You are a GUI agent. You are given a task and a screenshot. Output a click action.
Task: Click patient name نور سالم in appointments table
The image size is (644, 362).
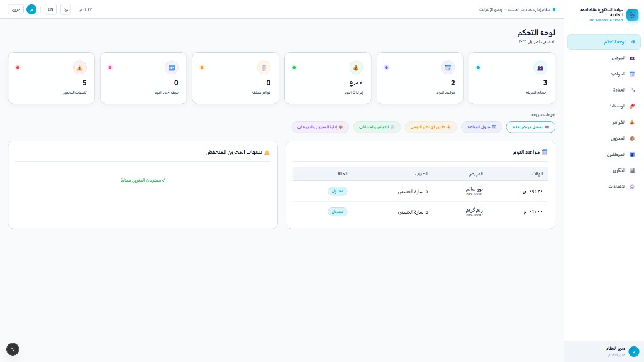[x=474, y=189]
